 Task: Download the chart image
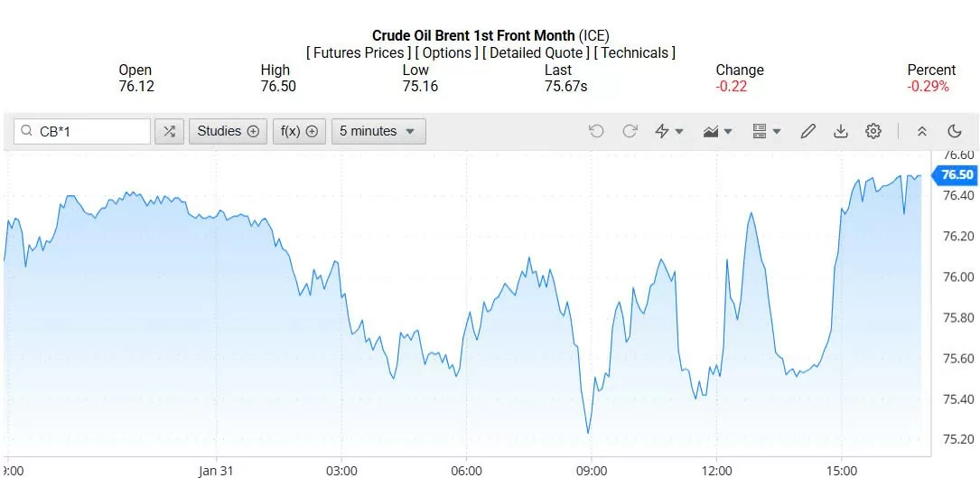(841, 131)
